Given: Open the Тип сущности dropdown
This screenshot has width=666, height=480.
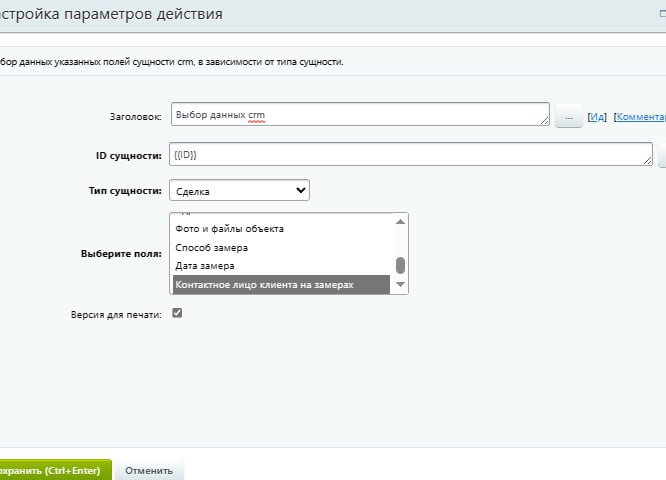Looking at the screenshot, I should [240, 190].
